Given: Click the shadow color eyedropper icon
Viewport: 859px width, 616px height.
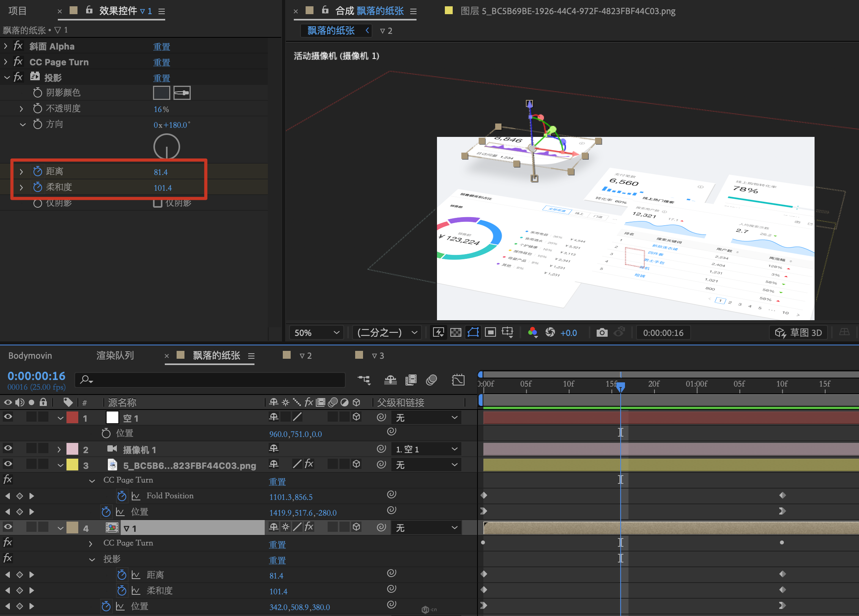Looking at the screenshot, I should pyautogui.click(x=182, y=93).
